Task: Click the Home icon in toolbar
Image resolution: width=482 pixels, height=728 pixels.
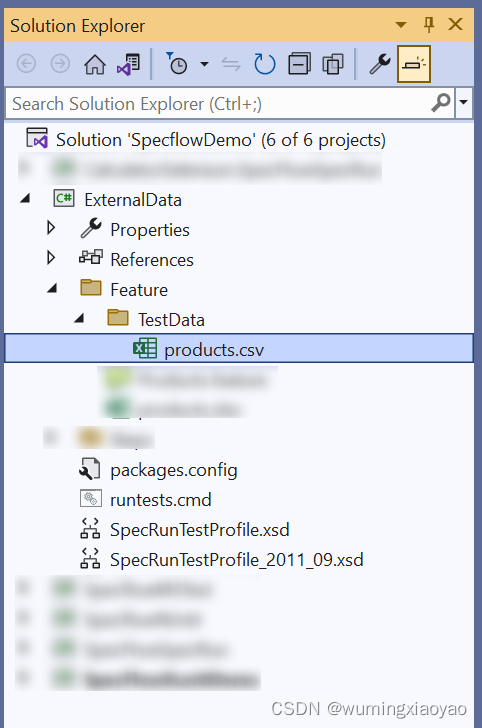Action: click(95, 64)
